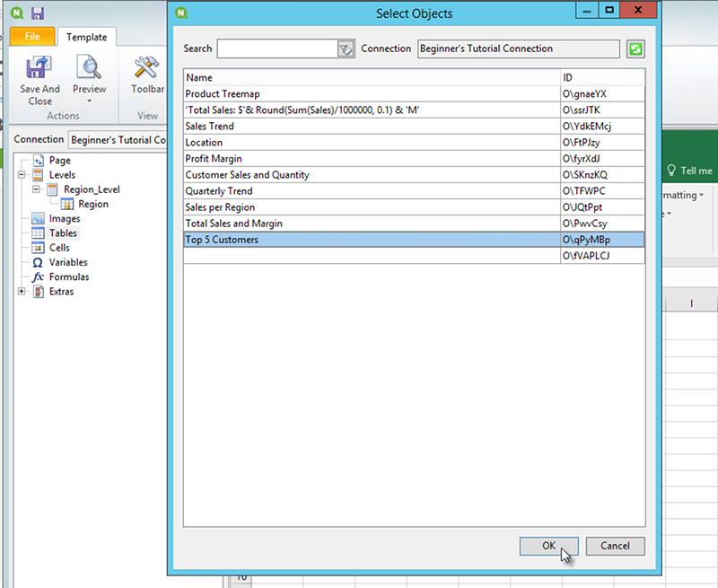Click the Cancel button
This screenshot has height=588, width=718.
click(x=615, y=545)
